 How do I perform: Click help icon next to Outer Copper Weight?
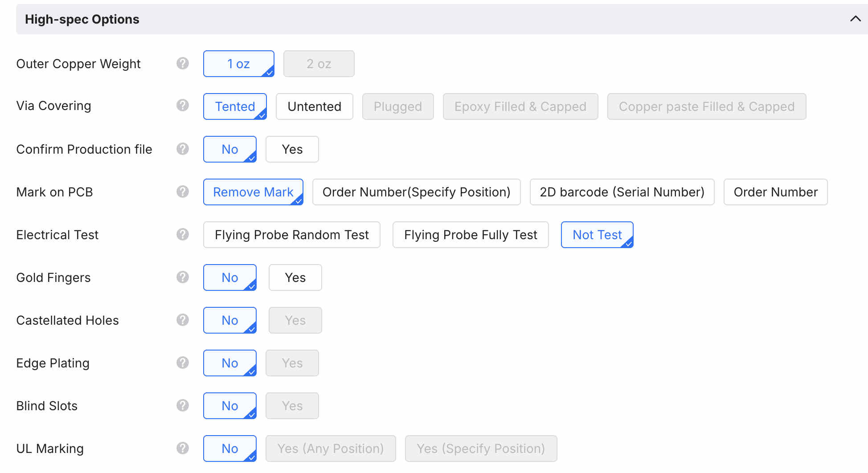(x=183, y=64)
